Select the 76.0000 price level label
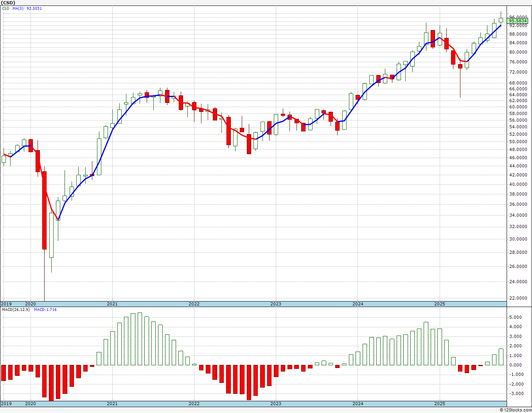This screenshot has height=413, width=532. pyautogui.click(x=519, y=62)
